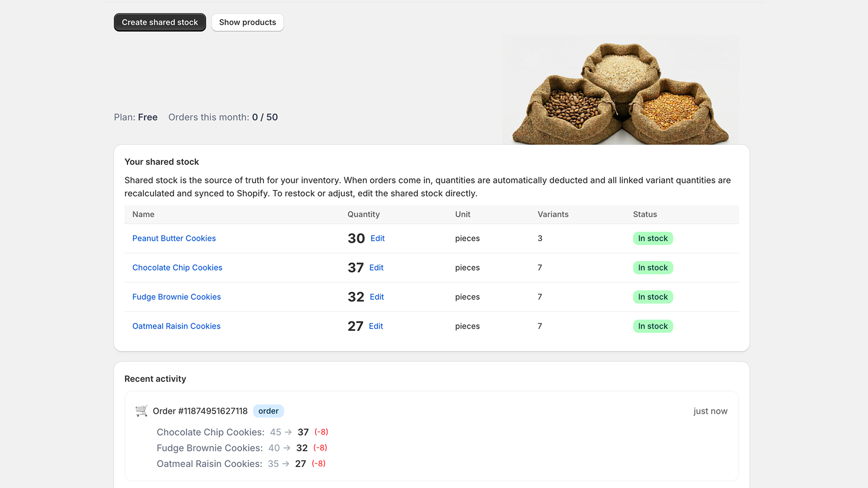Viewport: 868px width, 488px height.
Task: Click Create shared stock
Action: [x=159, y=22]
